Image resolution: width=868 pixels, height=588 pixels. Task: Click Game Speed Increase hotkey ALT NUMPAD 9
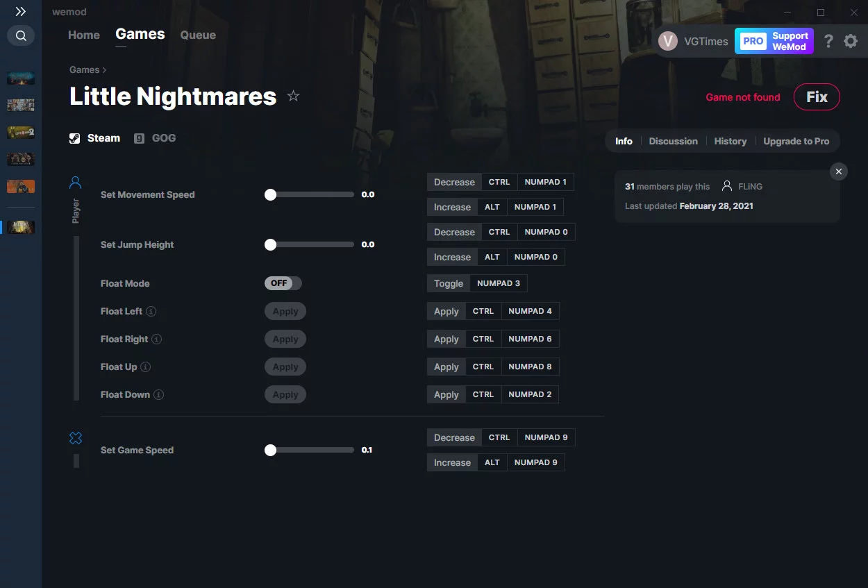point(496,463)
